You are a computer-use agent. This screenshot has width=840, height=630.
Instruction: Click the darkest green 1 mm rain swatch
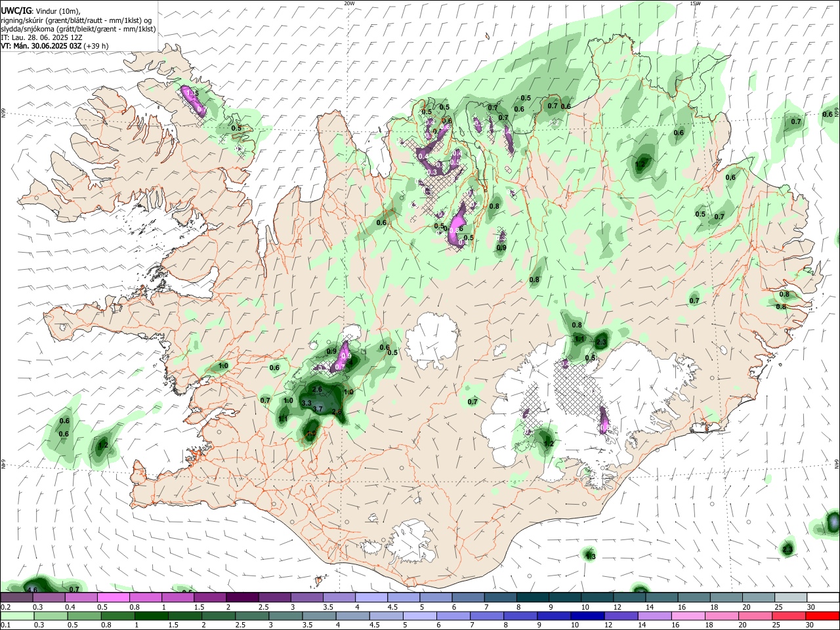152,616
